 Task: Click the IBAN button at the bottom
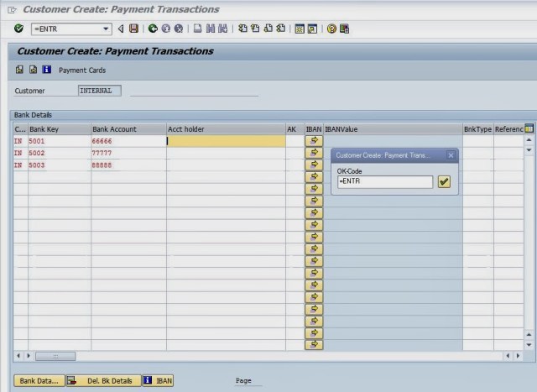[x=159, y=381]
